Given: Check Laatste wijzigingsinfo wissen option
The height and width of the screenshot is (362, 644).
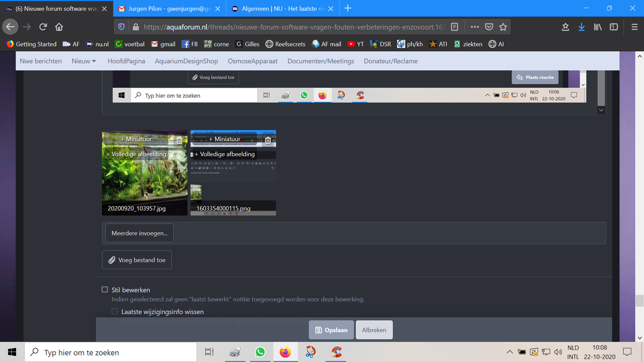Looking at the screenshot, I should [x=115, y=312].
